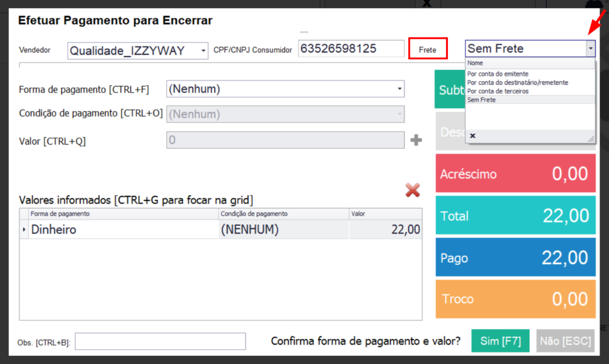Screen dimensions: 609x364
Task: Pick 'Por conta de terceiros' from list
Action: [497, 91]
